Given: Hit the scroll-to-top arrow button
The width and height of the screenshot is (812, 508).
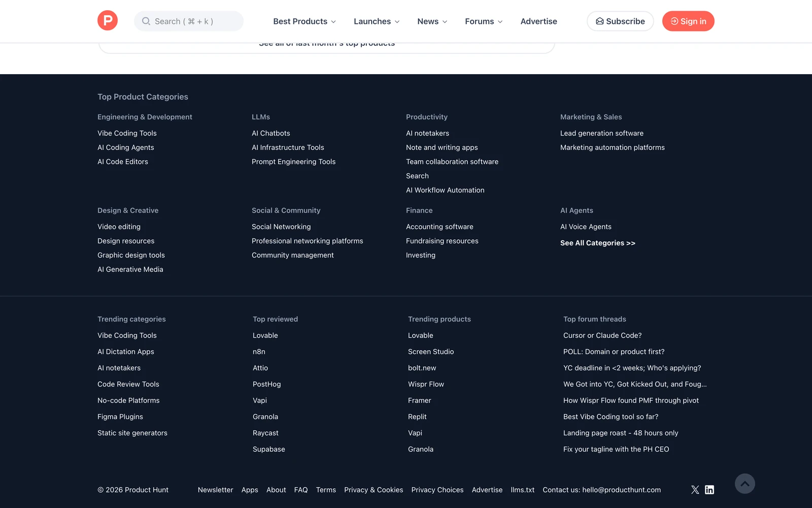Looking at the screenshot, I should pyautogui.click(x=745, y=484).
